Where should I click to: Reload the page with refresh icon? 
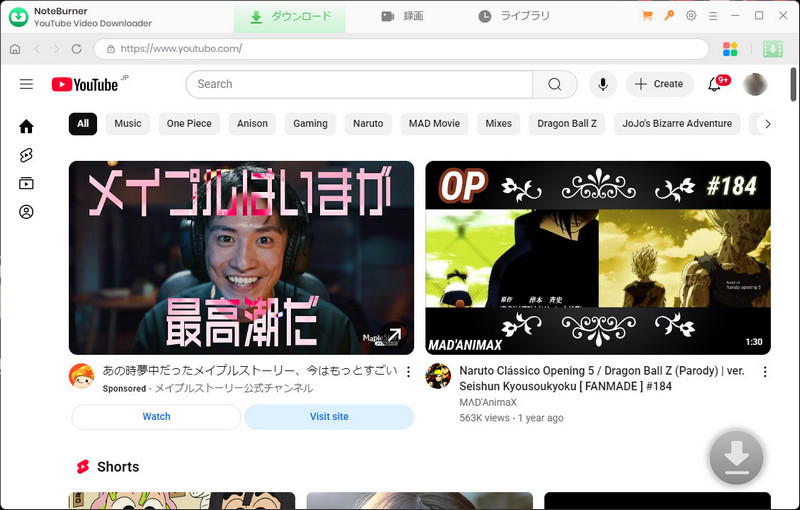click(77, 49)
